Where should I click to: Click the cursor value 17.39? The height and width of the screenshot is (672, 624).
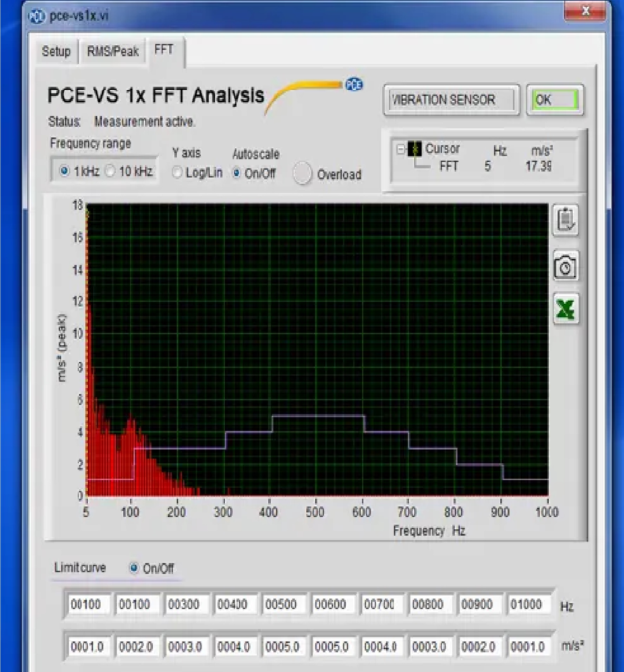tap(539, 166)
